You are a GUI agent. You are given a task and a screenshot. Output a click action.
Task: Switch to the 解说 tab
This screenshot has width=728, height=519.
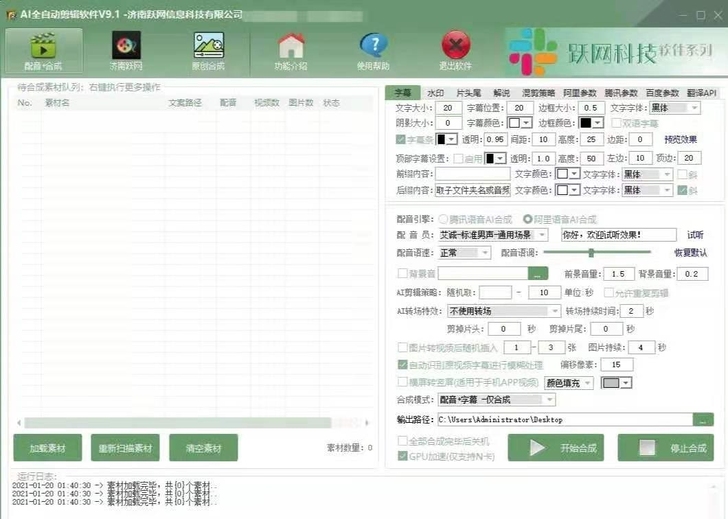(501, 93)
